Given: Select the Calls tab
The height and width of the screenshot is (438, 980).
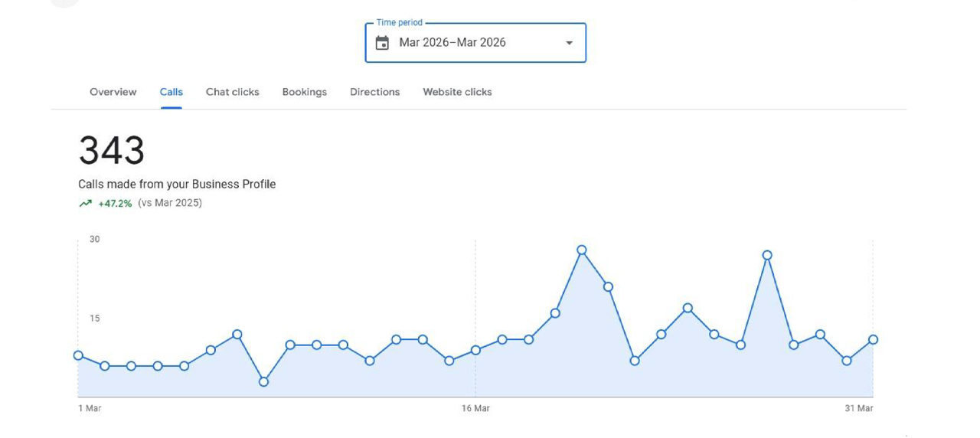Looking at the screenshot, I should point(171,92).
